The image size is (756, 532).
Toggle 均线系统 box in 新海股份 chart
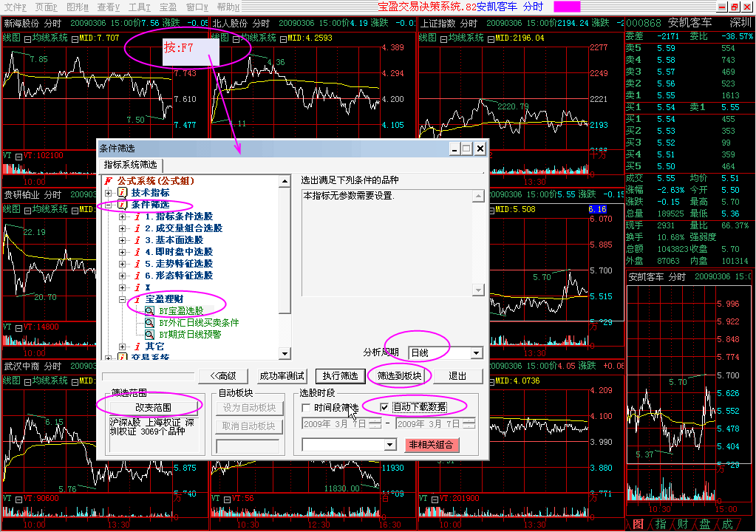27,39
